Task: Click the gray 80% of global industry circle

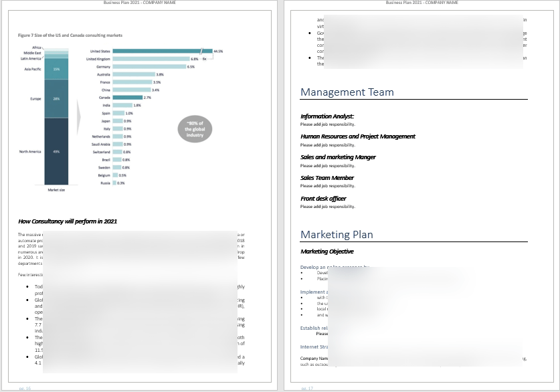Action: tap(194, 128)
